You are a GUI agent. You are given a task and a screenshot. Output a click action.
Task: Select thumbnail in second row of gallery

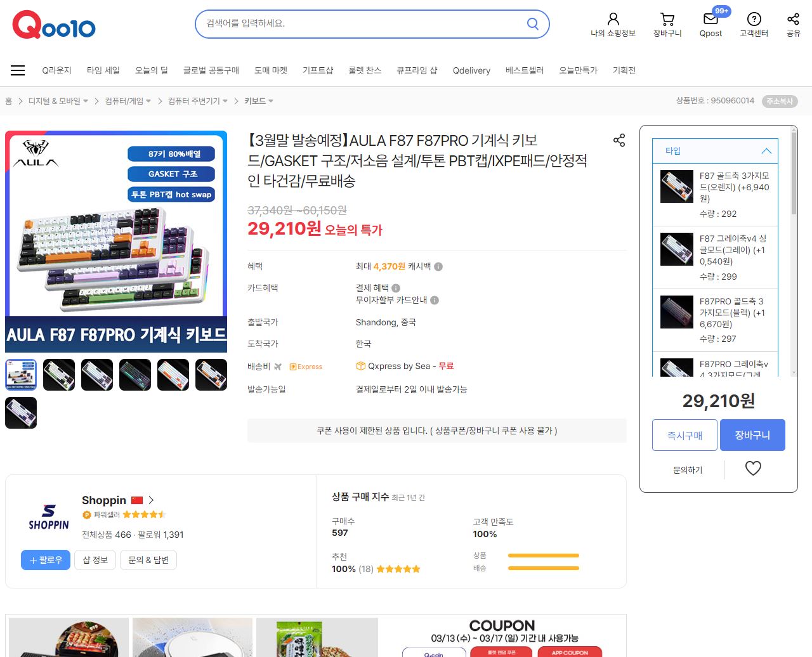point(21,413)
